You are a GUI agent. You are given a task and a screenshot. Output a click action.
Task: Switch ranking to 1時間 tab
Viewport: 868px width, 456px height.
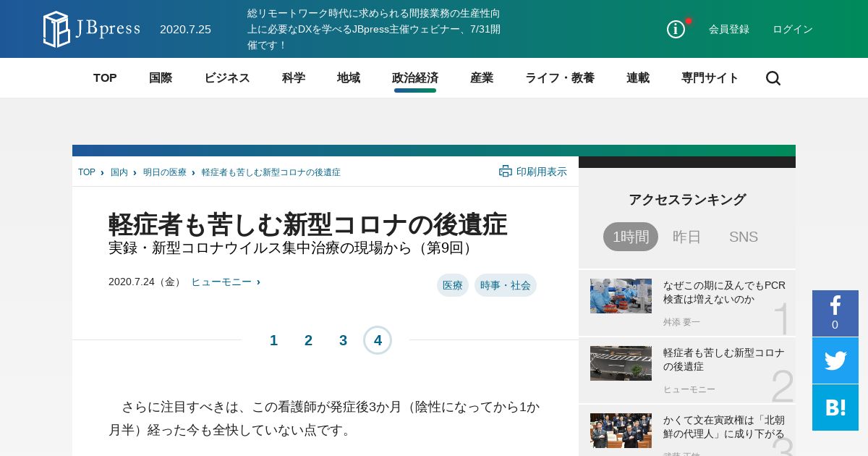(x=631, y=237)
